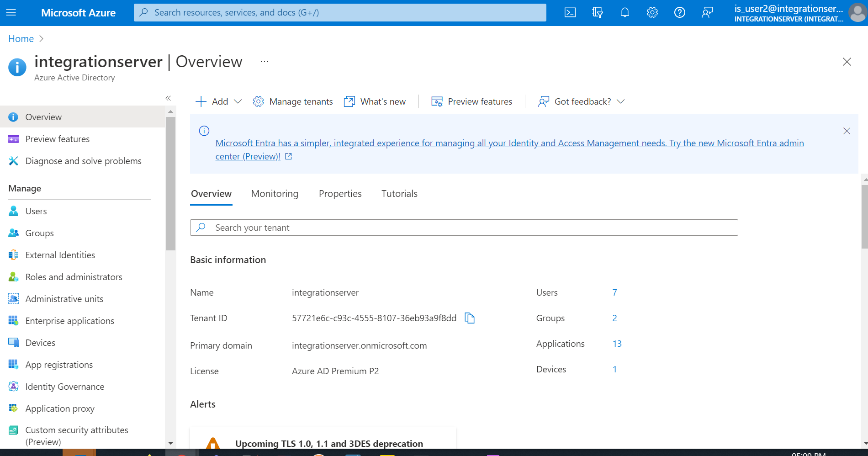Click the Search your tenant field
This screenshot has width=868, height=456.
click(x=464, y=228)
